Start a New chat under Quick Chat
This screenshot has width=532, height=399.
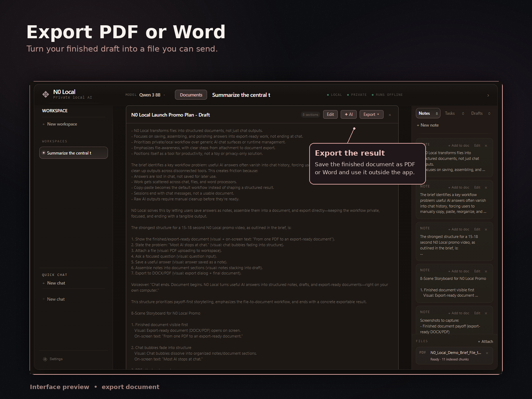[54, 283]
